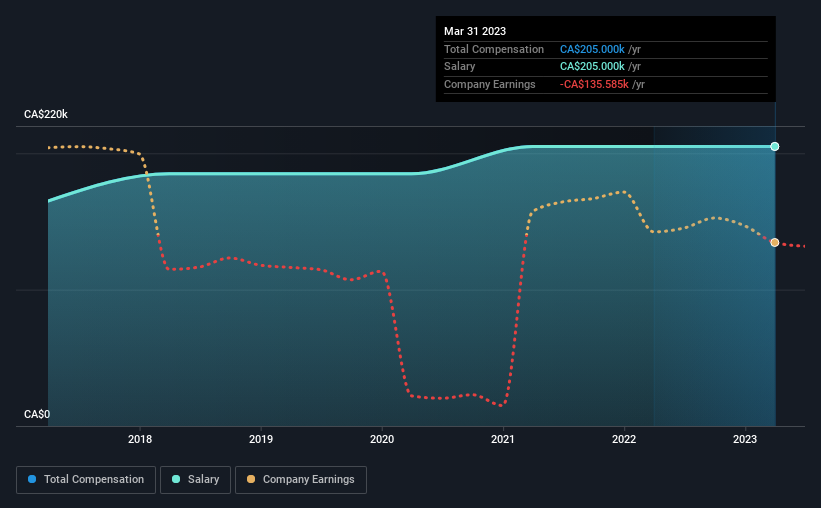The height and width of the screenshot is (508, 821).
Task: Toggle the Salary legend button
Action: (195, 480)
